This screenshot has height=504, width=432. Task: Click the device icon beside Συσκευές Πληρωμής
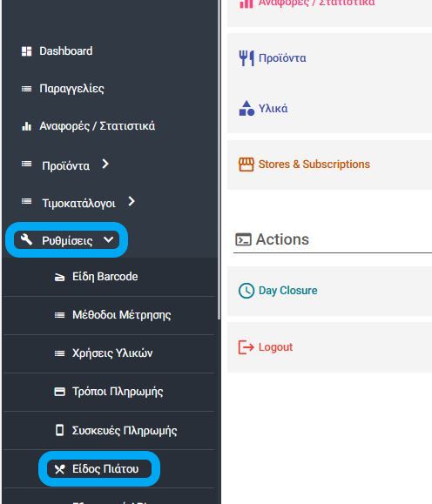click(x=59, y=430)
